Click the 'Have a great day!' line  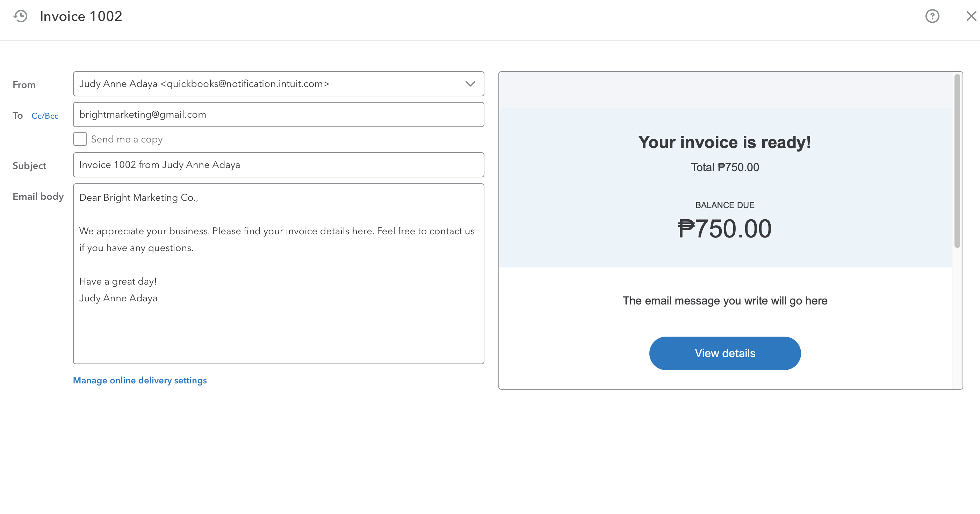(x=118, y=281)
